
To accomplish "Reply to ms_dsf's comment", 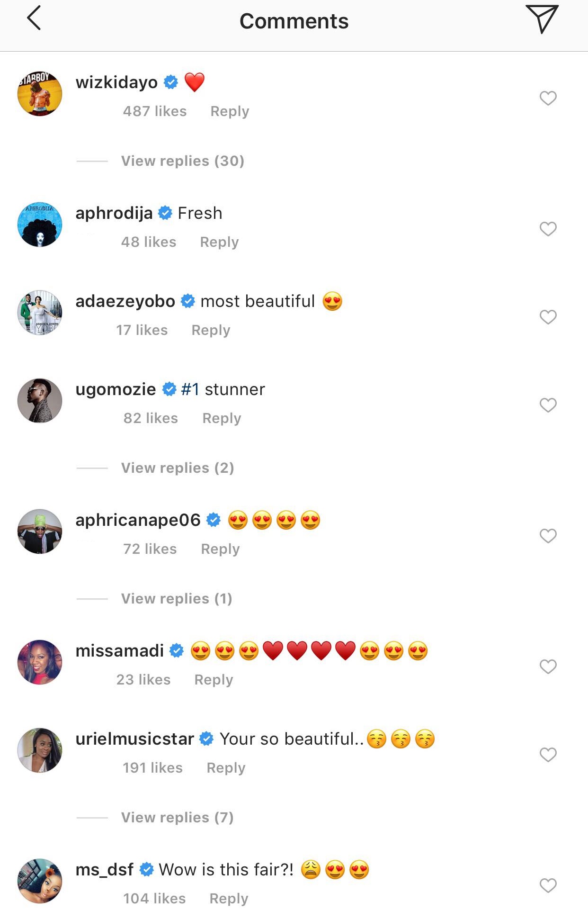I will click(229, 899).
